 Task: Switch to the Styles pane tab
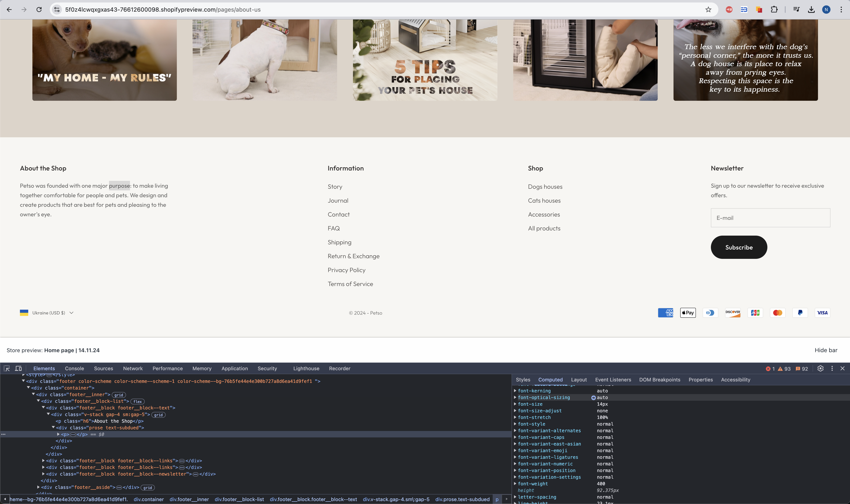pyautogui.click(x=523, y=380)
